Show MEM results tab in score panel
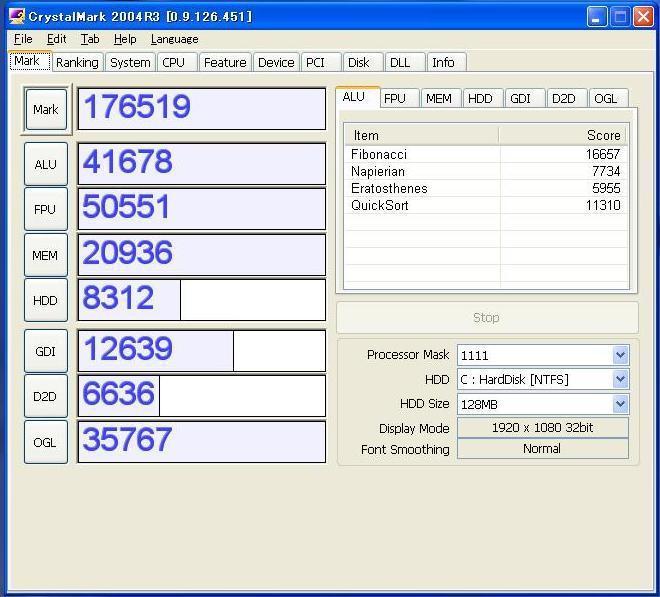 tap(441, 99)
